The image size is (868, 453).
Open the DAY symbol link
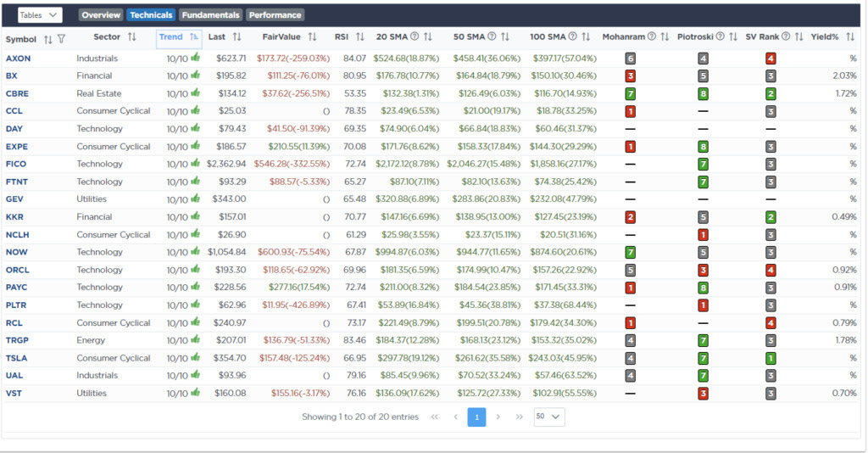14,128
